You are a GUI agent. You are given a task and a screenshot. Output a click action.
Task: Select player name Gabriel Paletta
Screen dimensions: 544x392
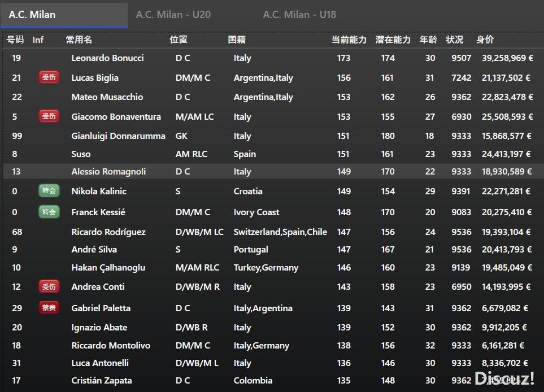coord(101,308)
